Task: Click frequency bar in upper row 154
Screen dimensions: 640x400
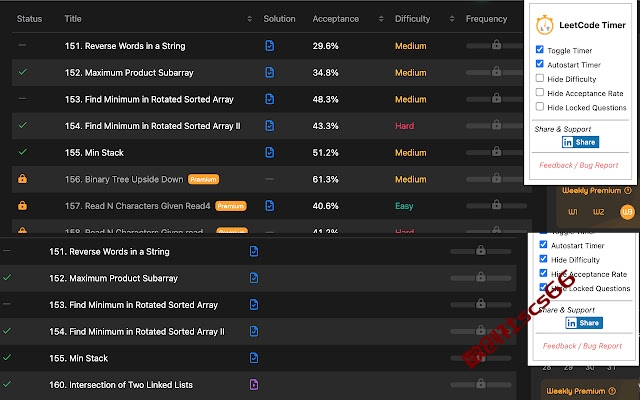Action: [494, 126]
